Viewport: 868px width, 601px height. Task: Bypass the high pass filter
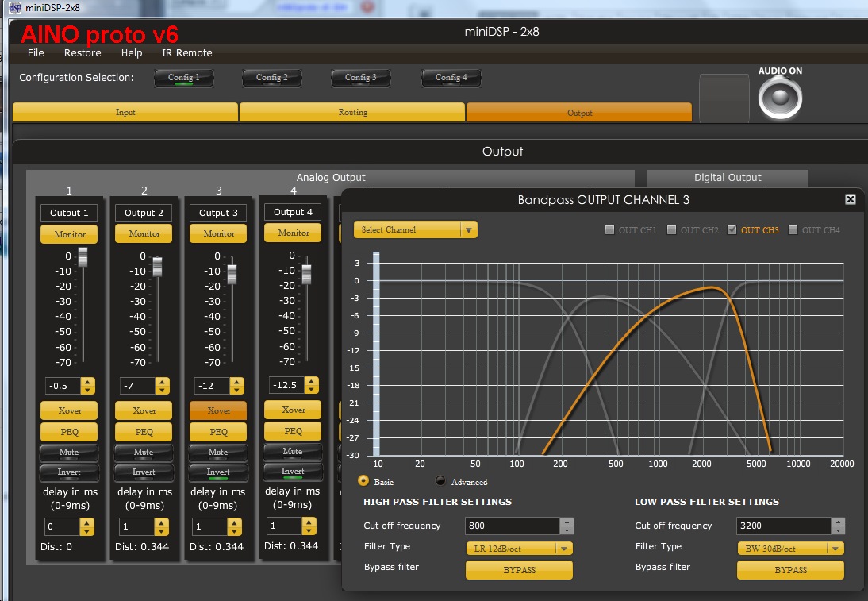(519, 570)
